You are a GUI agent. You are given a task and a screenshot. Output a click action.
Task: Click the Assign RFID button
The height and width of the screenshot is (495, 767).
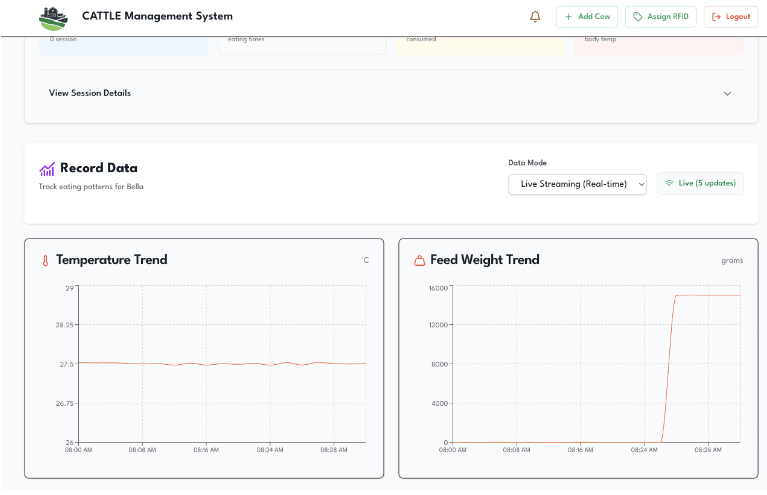[x=660, y=17]
